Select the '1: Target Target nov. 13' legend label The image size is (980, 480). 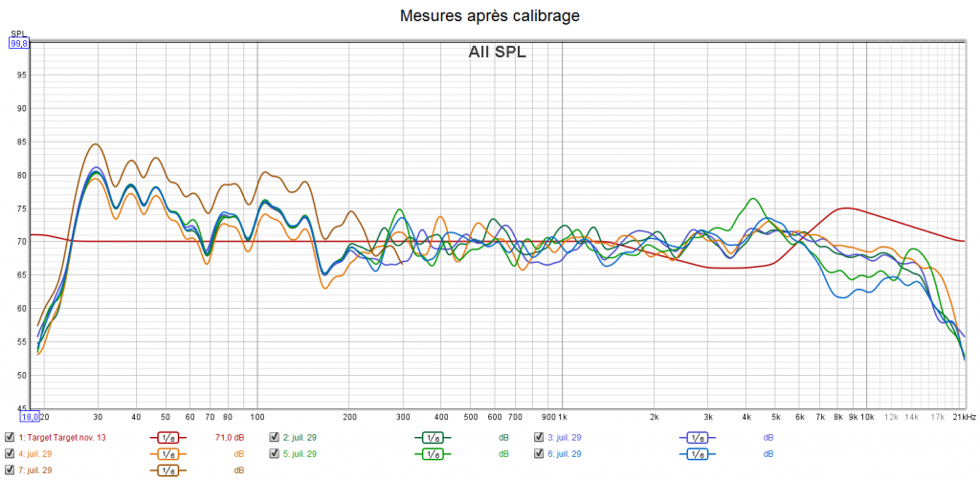coord(62,437)
